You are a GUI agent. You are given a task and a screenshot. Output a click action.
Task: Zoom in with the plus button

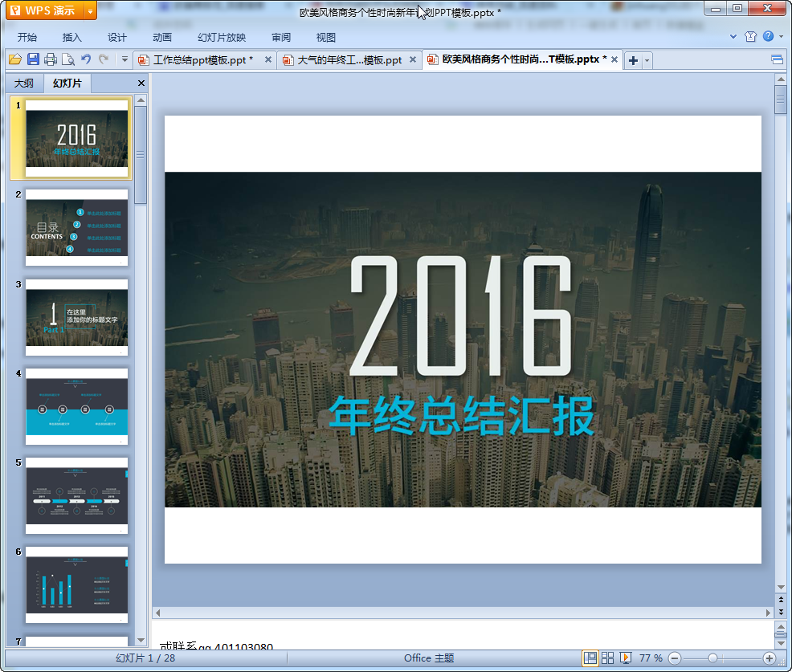(x=770, y=658)
